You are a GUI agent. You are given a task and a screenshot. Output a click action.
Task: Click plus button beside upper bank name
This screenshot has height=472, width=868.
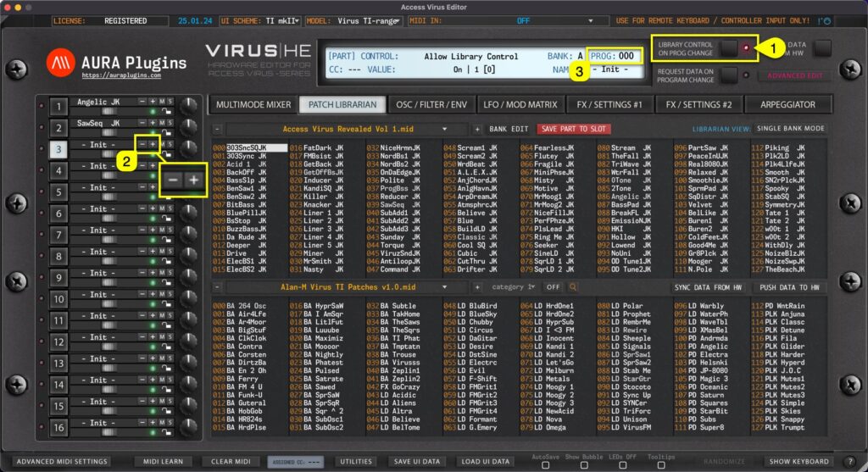477,129
